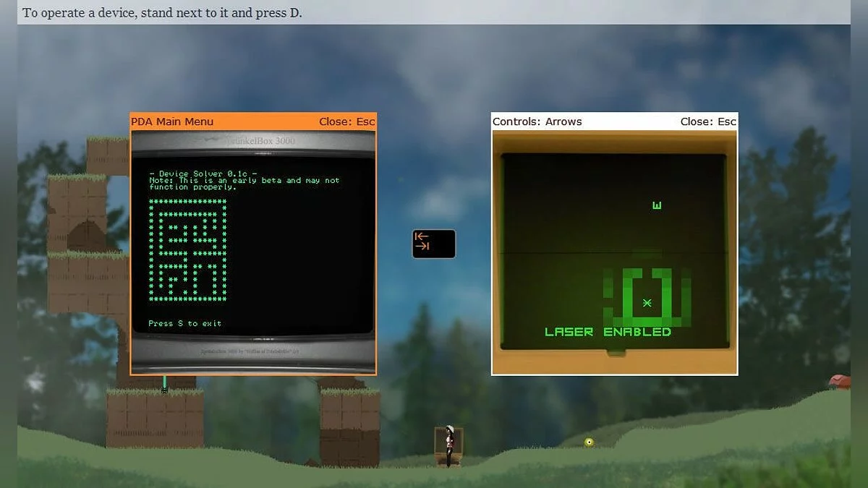Click the green lever device on the brick platform
Screen dimensions: 868x488
point(165,384)
